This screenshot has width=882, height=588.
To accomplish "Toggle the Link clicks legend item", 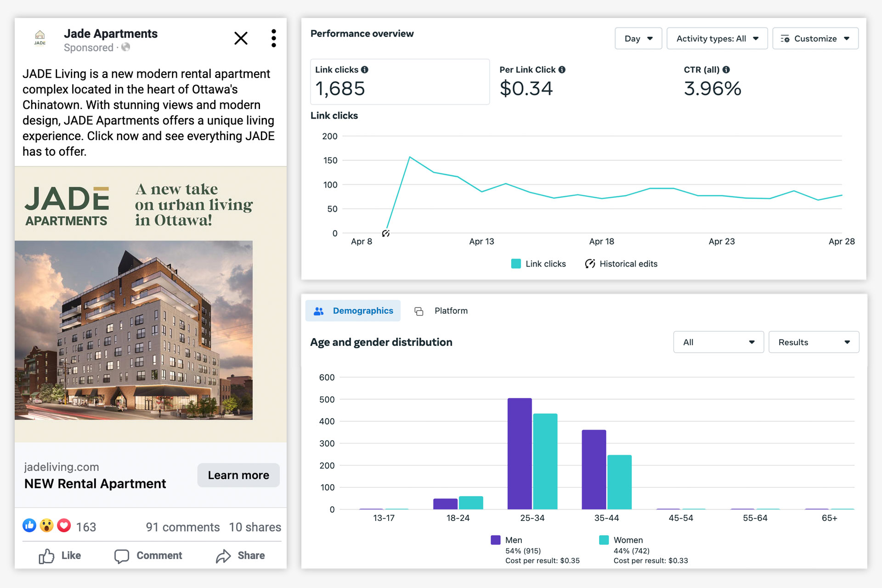I will [x=539, y=264].
